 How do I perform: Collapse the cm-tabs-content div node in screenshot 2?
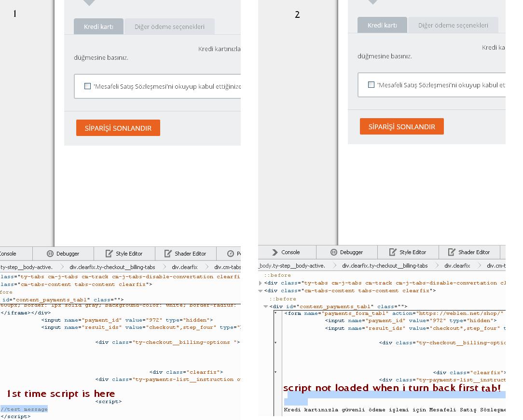(260, 291)
